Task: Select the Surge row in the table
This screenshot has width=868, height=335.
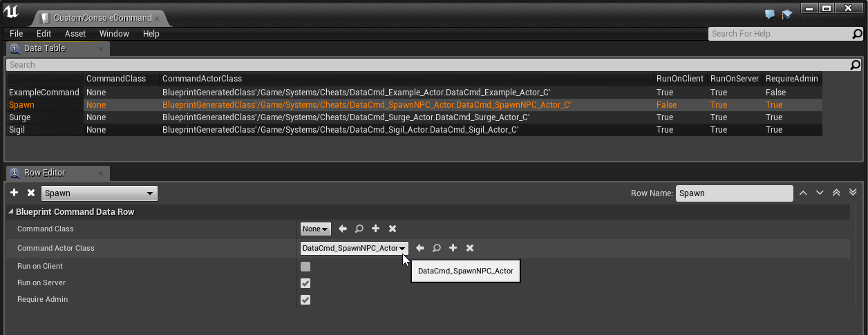Action: coord(19,117)
